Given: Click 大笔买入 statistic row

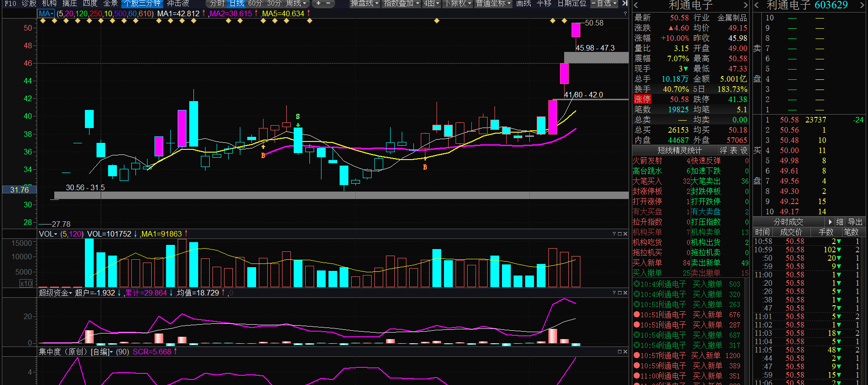Looking at the screenshot, I should pos(661,181).
